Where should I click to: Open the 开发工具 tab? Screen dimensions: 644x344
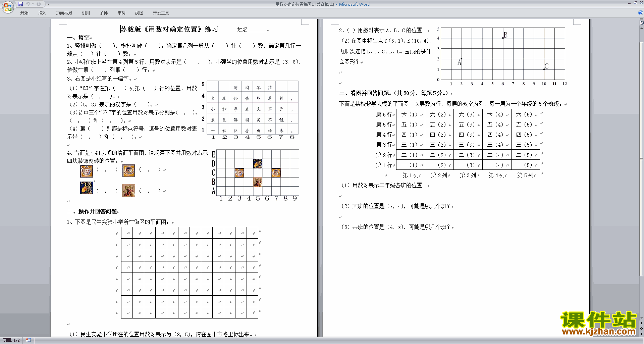(161, 13)
